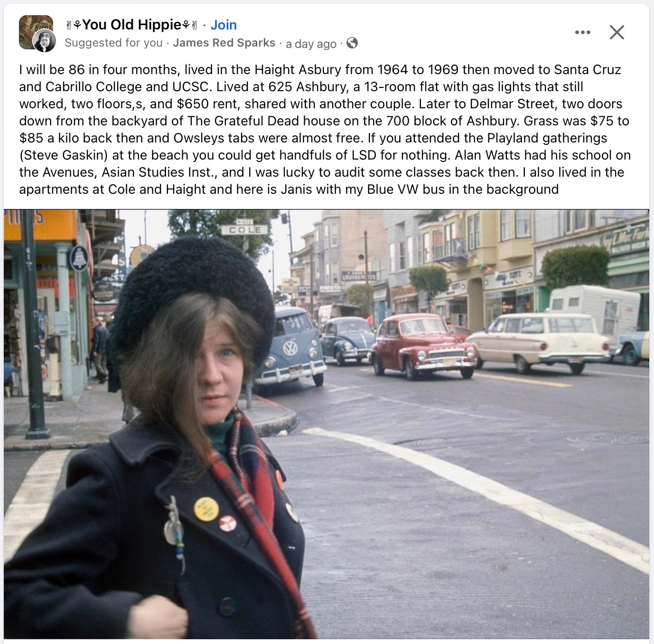Open the You Old Hippie group page

pos(132,25)
